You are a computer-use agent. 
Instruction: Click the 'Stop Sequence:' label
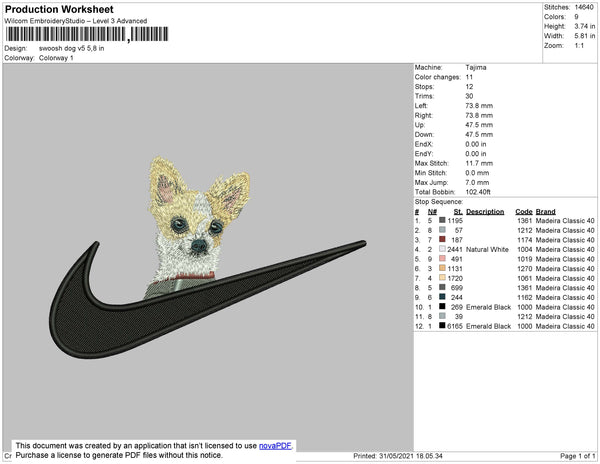point(439,202)
